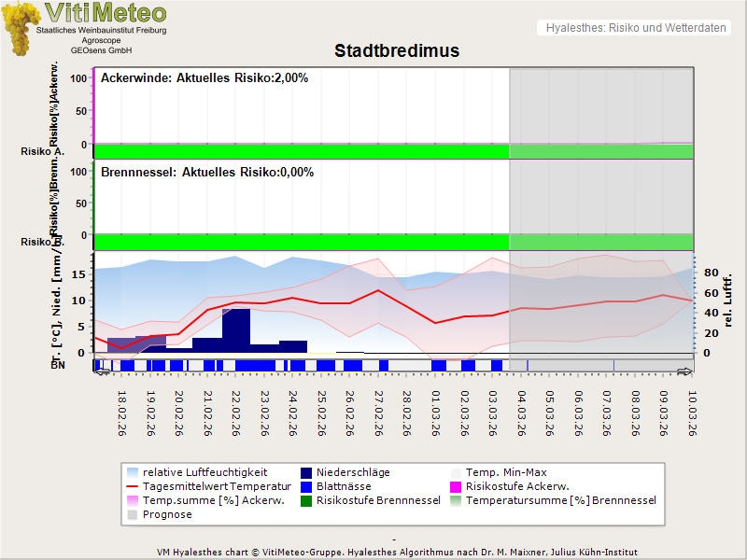
Task: Click the Stadtbredimus chart title
Action: [397, 51]
